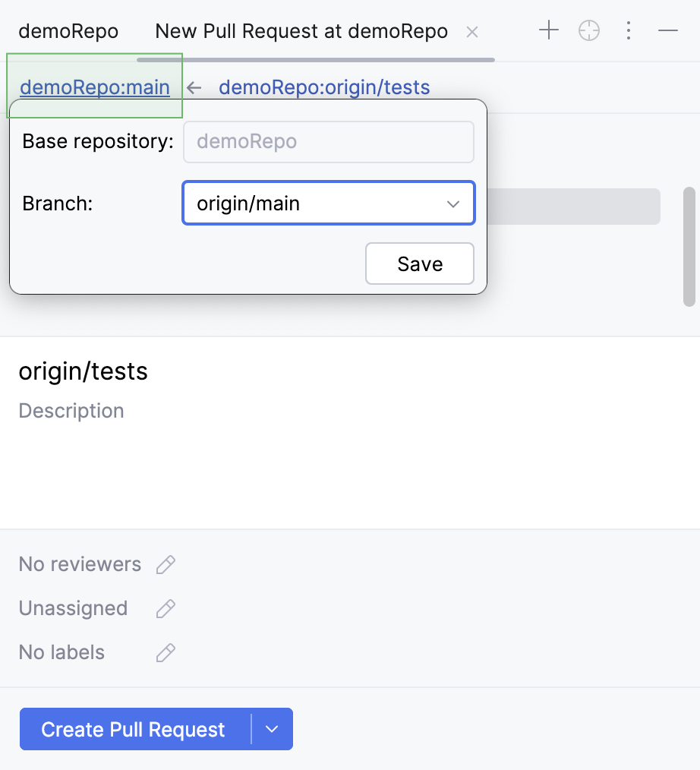Open the demoRepo:origin/tests branch link
This screenshot has width=700, height=770.
pos(324,87)
